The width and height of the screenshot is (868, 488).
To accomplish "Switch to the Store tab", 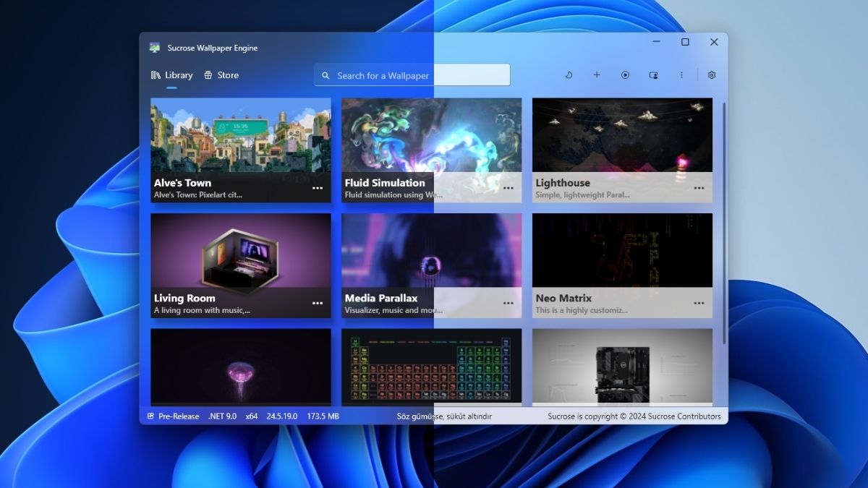I will tap(221, 75).
